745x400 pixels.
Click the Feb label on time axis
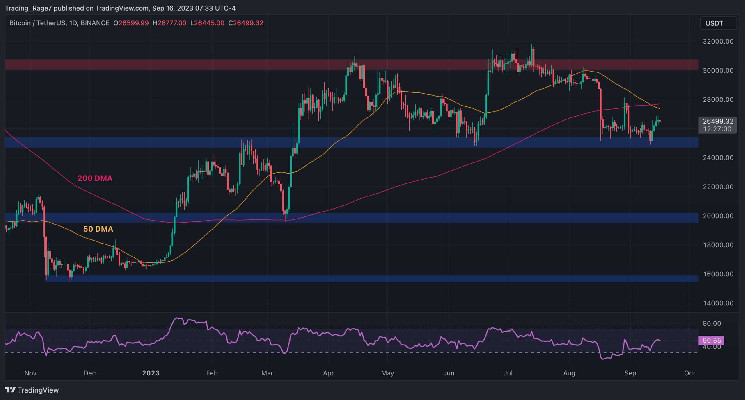pos(212,373)
